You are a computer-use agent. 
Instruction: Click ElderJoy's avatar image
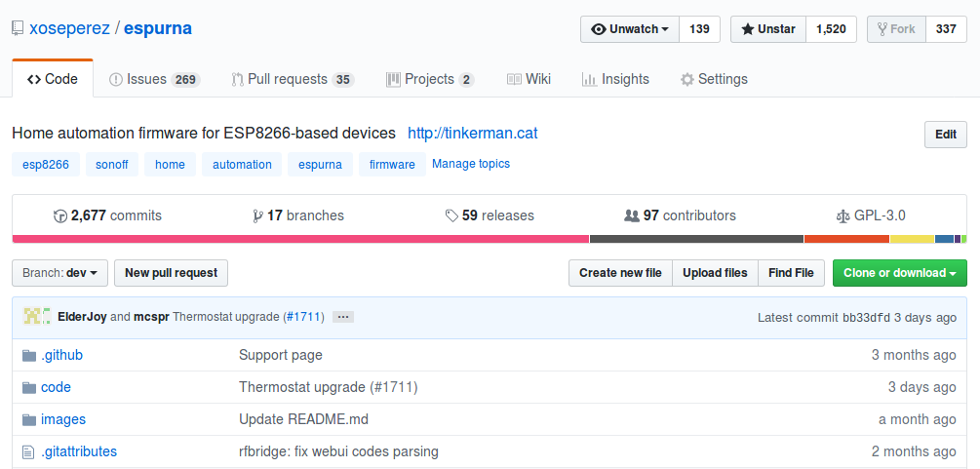(30, 317)
